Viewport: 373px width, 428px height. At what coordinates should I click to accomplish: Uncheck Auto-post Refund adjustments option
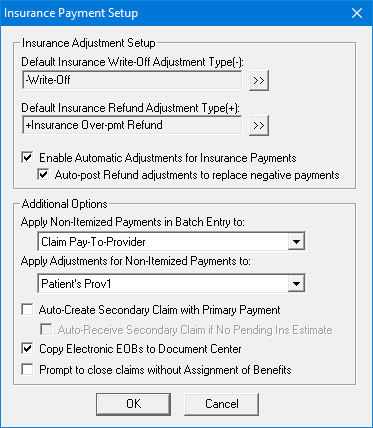coord(43,175)
